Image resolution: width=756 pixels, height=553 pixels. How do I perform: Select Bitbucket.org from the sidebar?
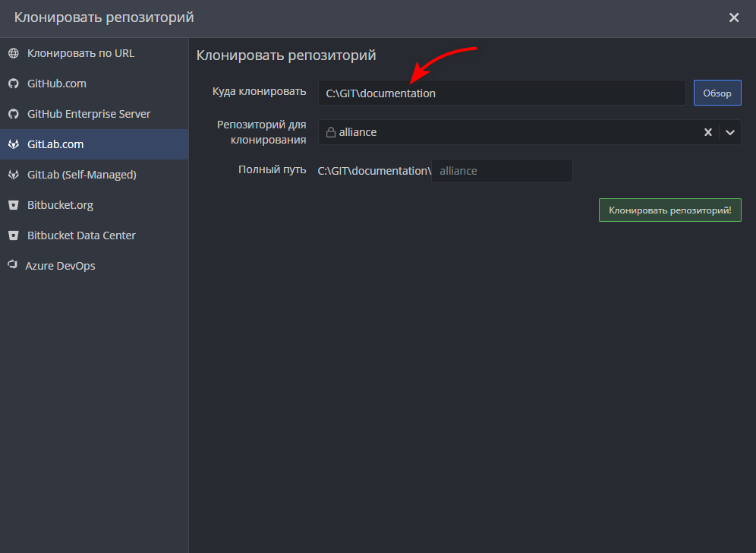[61, 204]
